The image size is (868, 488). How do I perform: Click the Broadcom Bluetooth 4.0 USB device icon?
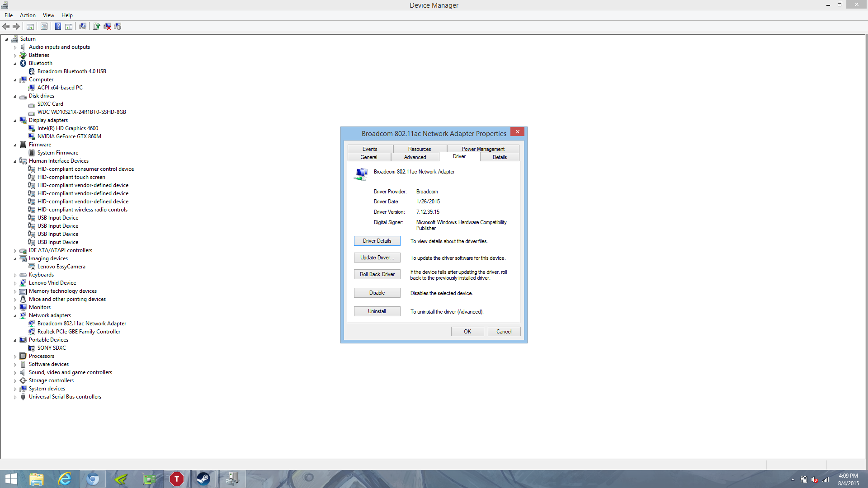[x=32, y=71]
